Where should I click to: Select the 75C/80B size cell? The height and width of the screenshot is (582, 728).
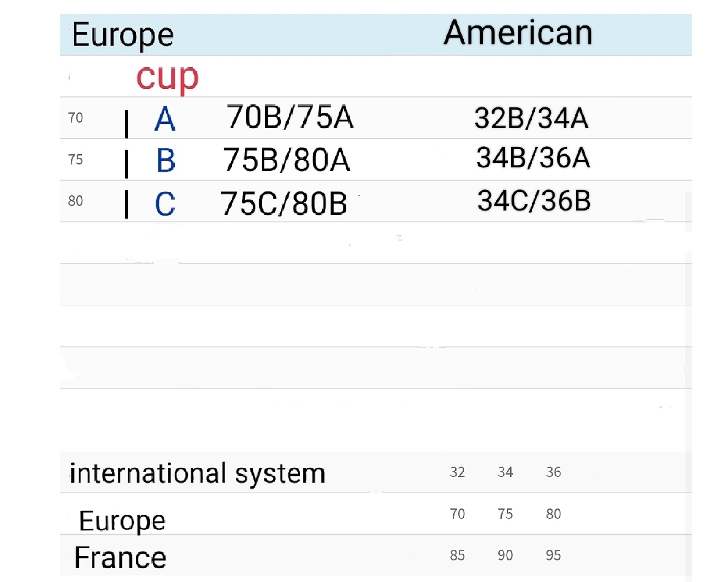(284, 203)
